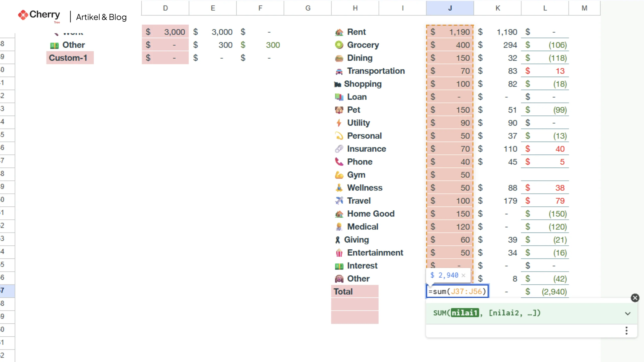Viewport: 644px width, 362px height.
Task: Click the Transportation category label
Action: coord(376,71)
